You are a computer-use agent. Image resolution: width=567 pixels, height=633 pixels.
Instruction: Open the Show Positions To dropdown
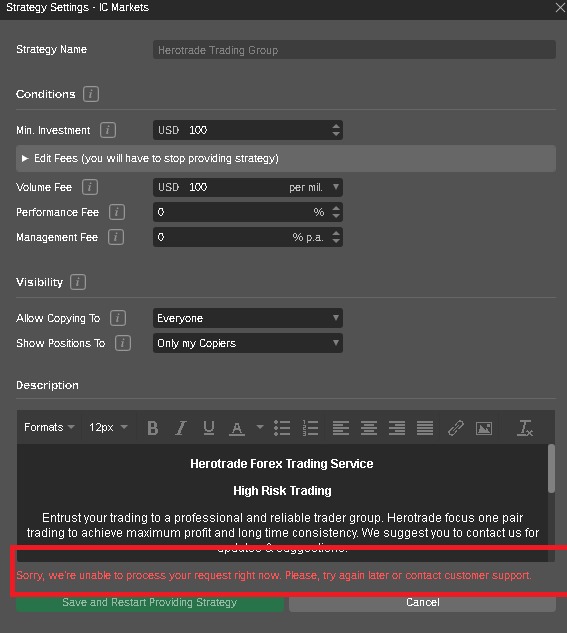point(248,343)
